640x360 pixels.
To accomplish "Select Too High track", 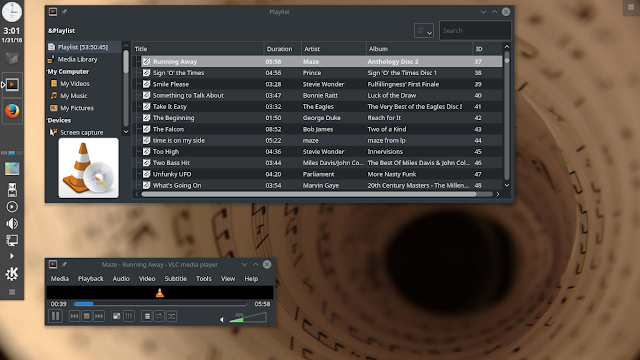I will tap(322, 151).
